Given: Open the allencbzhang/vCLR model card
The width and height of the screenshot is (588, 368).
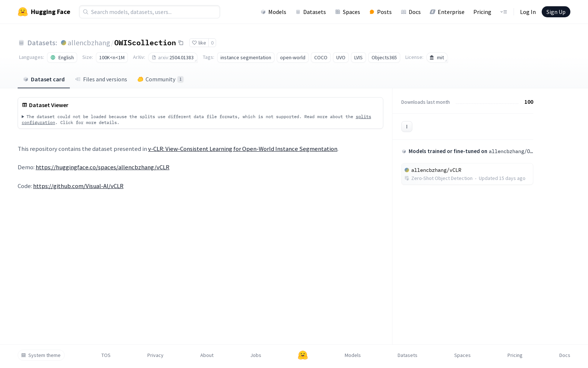Looking at the screenshot, I should 467,174.
